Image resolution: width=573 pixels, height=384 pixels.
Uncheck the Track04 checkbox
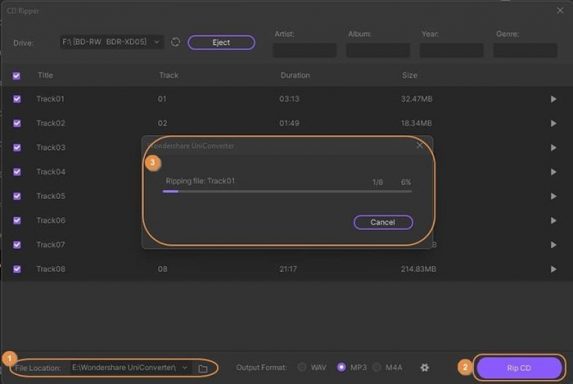[17, 172]
